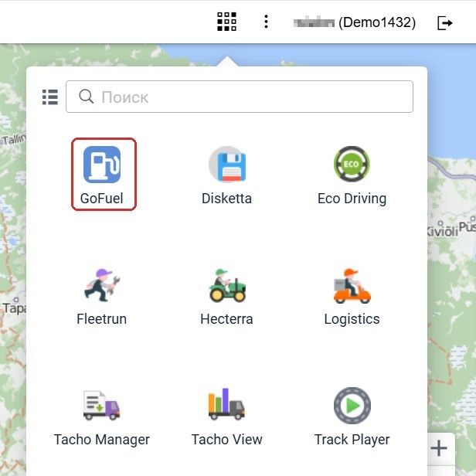Viewport: 476px width, 476px height.
Task: Open the Hecterra tractor app
Action: click(x=226, y=296)
